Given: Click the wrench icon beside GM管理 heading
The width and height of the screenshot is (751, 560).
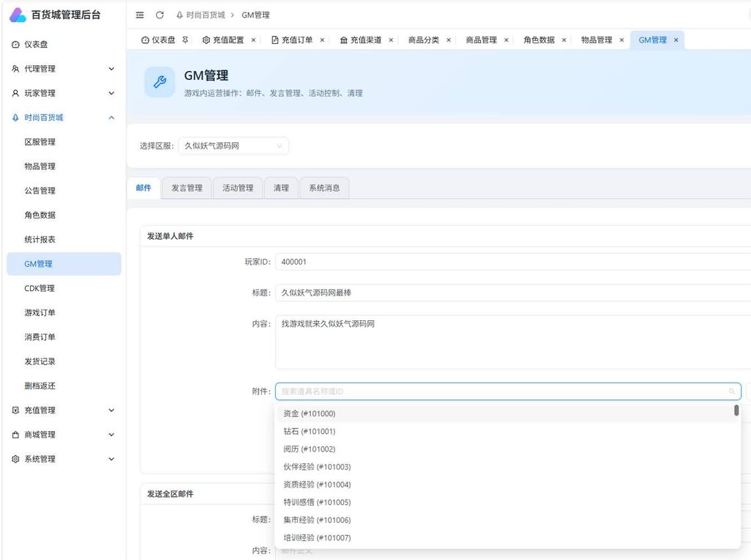Looking at the screenshot, I should tap(159, 82).
